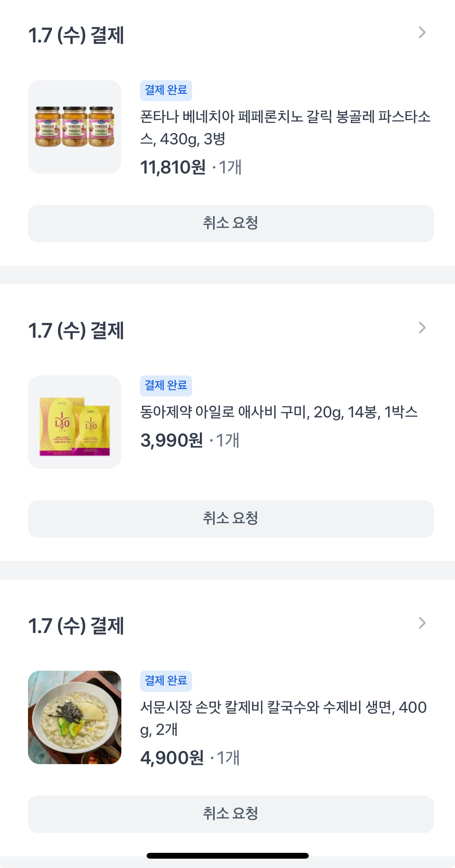The width and height of the screenshot is (455, 868).
Task: Tap the 1.7 (수) 결제 header above the gummy order
Action: coord(76,330)
